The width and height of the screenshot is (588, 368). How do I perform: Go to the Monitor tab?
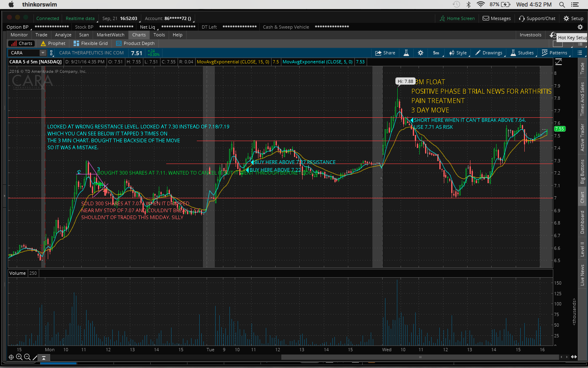pos(19,35)
